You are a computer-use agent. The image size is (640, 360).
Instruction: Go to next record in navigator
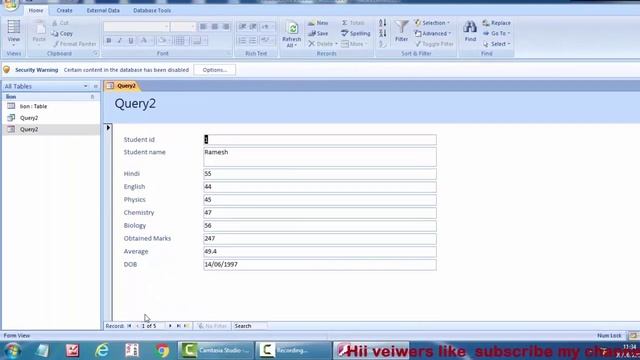tap(170, 326)
